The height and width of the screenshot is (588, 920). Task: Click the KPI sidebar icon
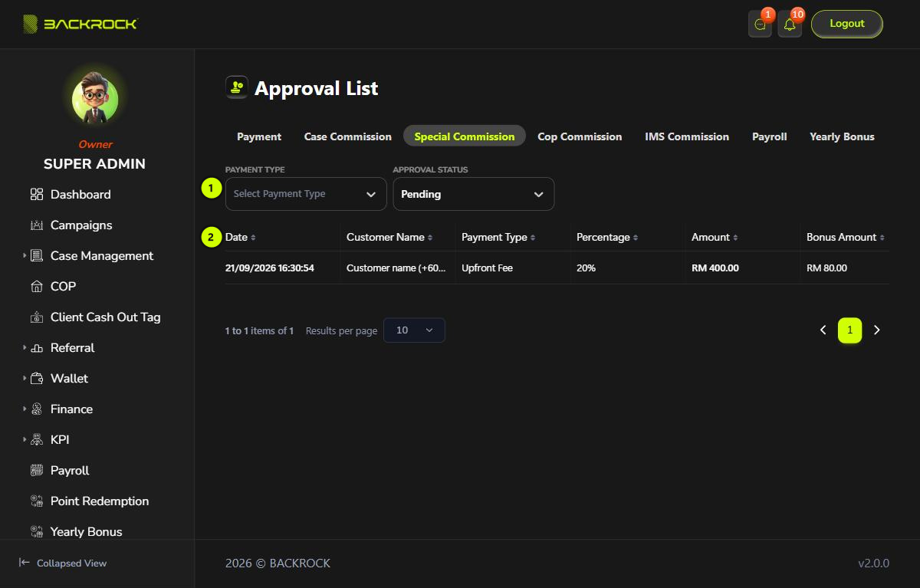pos(37,440)
